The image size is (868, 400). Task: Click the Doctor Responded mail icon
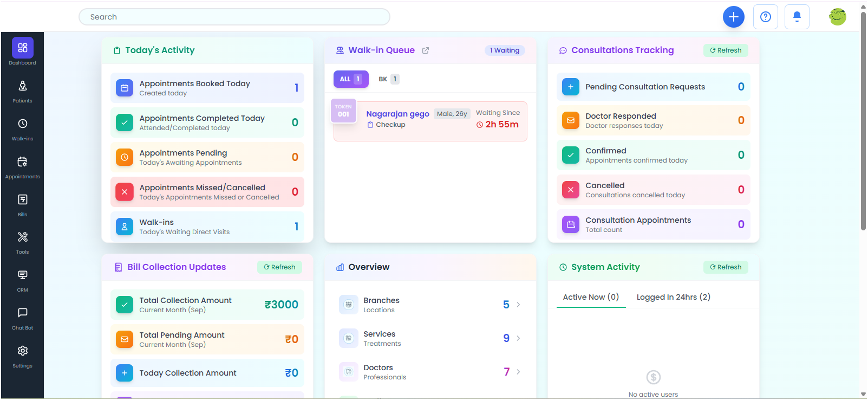(x=570, y=120)
